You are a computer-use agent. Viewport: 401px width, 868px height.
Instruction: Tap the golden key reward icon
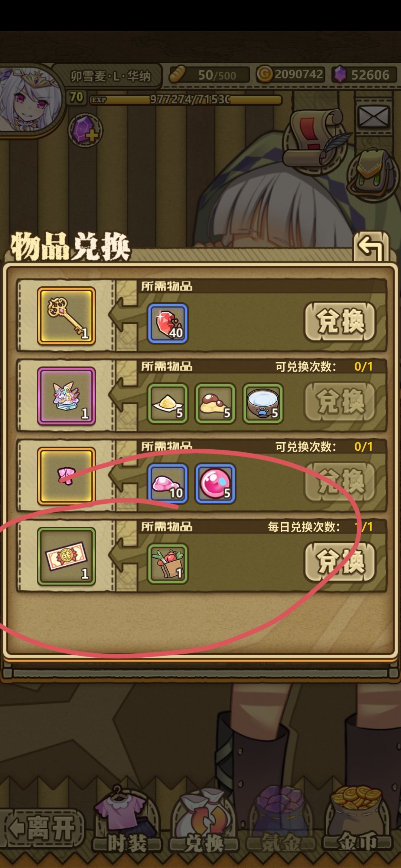coord(66,316)
